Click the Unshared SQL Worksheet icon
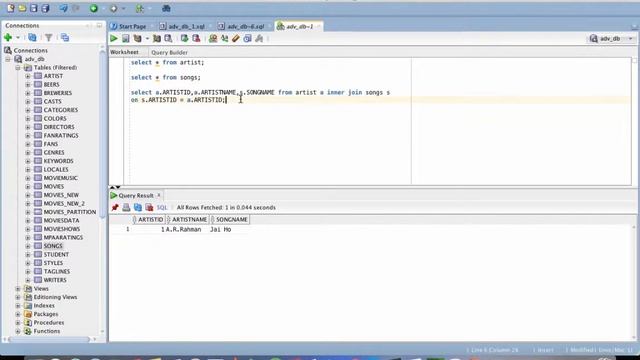 click(x=213, y=38)
